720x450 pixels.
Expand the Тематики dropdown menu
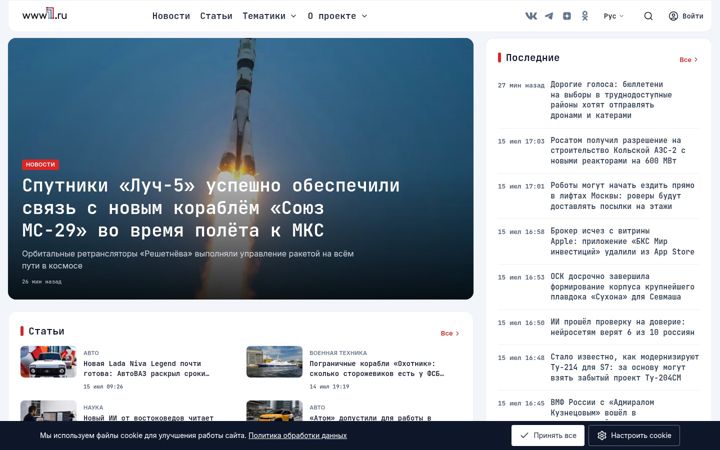[x=269, y=16]
